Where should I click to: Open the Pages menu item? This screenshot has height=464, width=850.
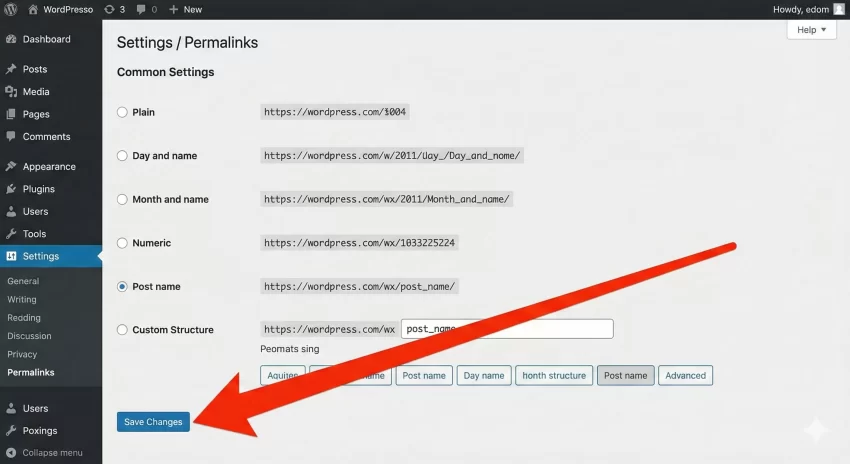tap(36, 114)
